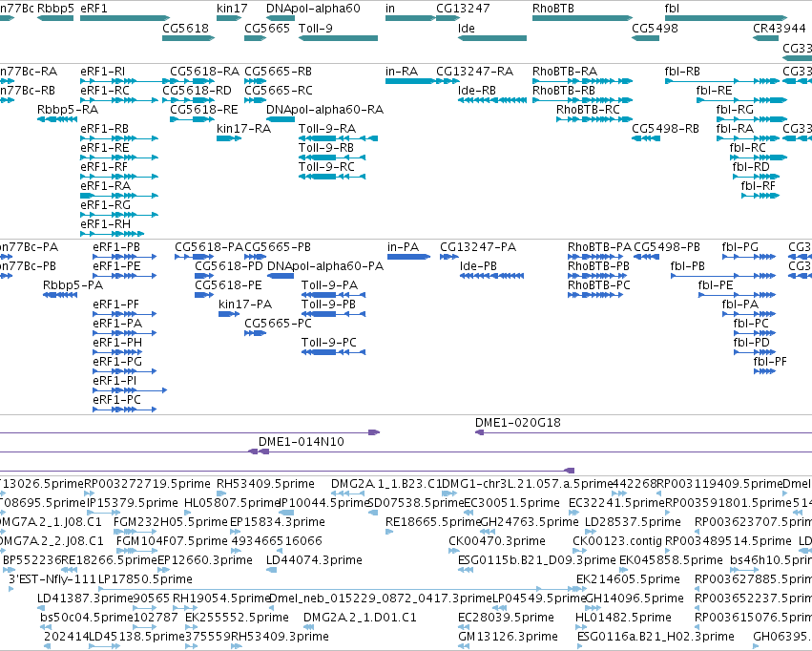Click the Rbbp5-RA transcript
This screenshot has width=812, height=651.
point(68,110)
